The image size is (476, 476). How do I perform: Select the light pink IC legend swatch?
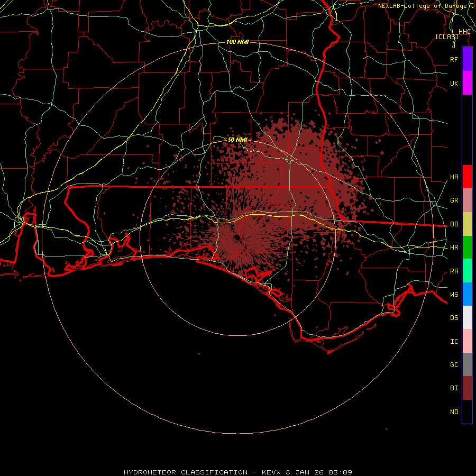(x=467, y=341)
